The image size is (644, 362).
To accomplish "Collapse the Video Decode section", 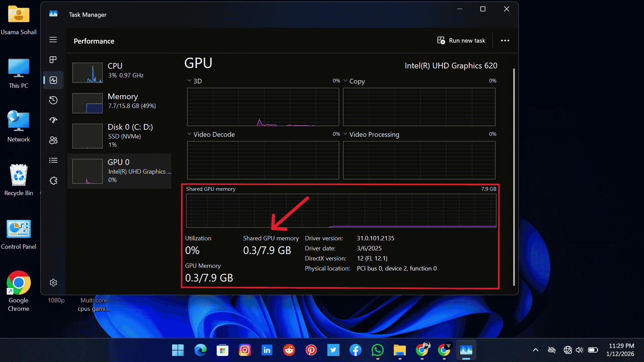I will (x=189, y=134).
